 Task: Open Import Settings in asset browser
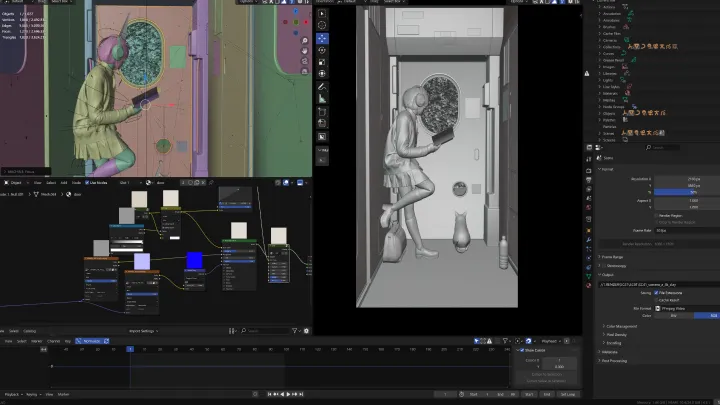pos(143,331)
